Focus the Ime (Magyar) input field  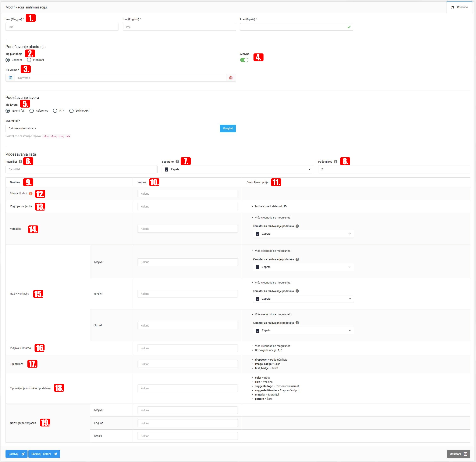[x=62, y=27]
